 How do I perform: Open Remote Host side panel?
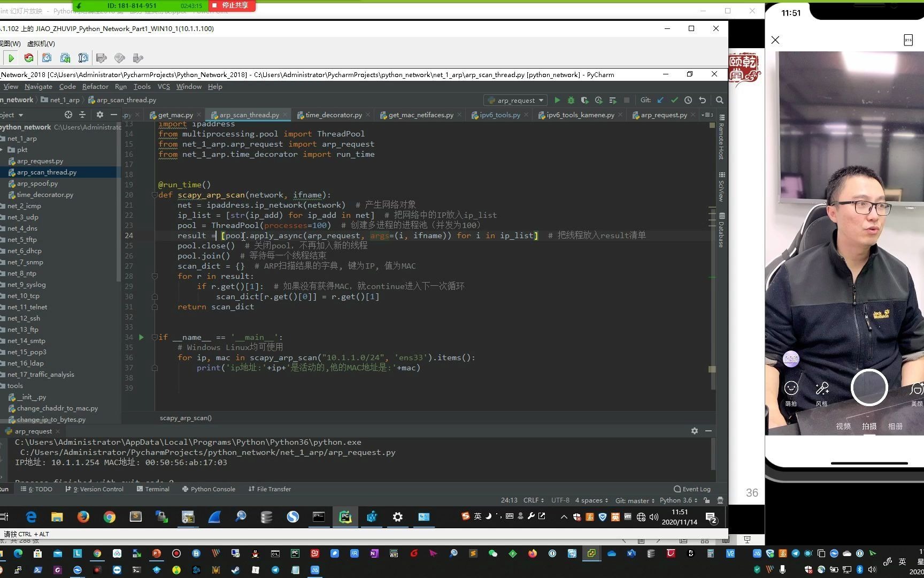[721, 137]
